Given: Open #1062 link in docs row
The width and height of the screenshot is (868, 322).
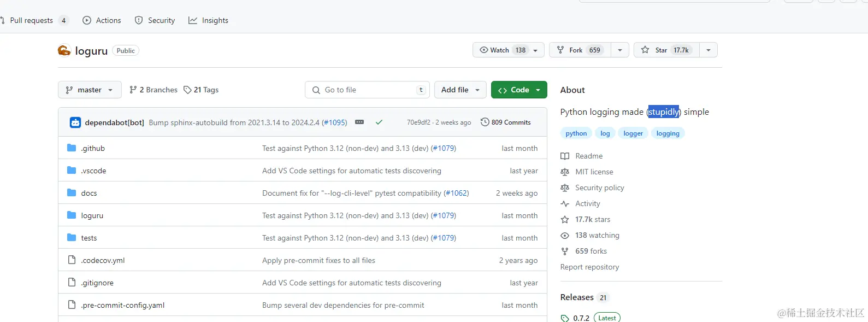Looking at the screenshot, I should coord(456,193).
